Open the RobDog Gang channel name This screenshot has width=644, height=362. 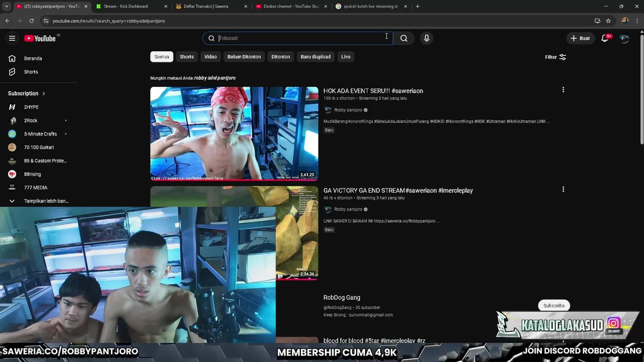point(342,298)
